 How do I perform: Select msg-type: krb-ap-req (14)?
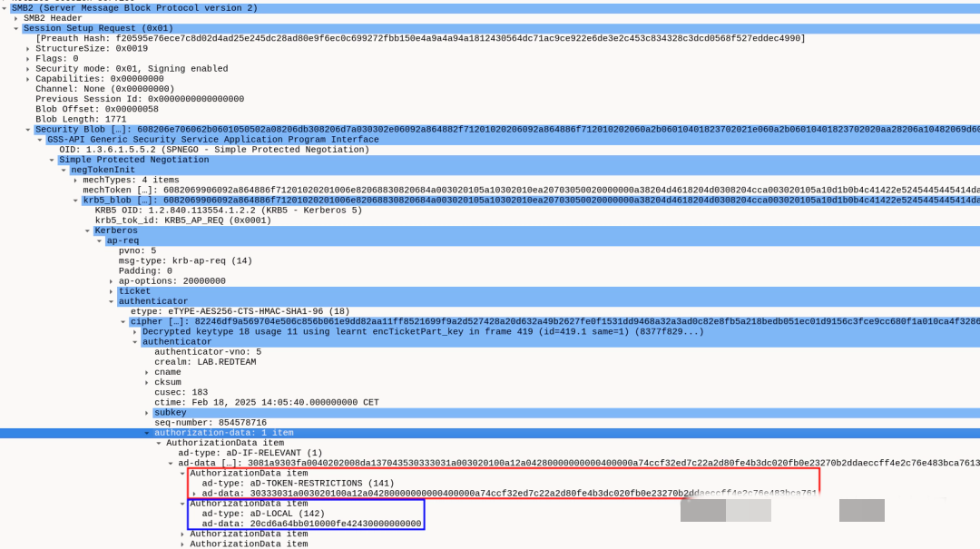[x=186, y=260]
